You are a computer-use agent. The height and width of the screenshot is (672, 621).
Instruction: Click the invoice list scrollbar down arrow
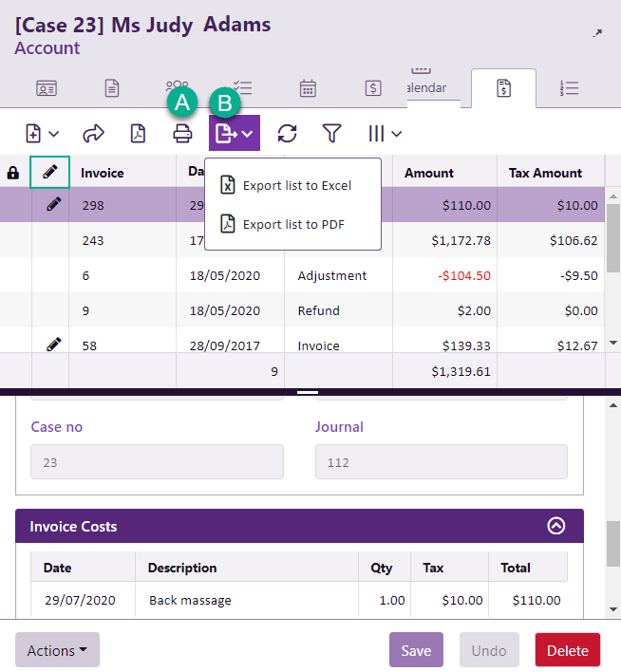pyautogui.click(x=612, y=342)
